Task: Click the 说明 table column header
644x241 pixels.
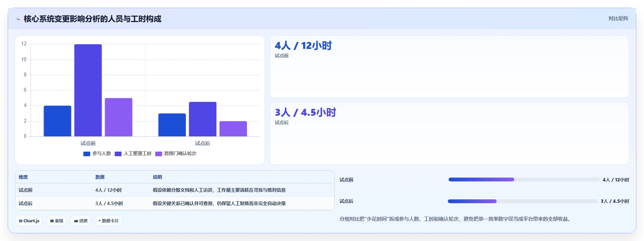Action: coord(157,177)
